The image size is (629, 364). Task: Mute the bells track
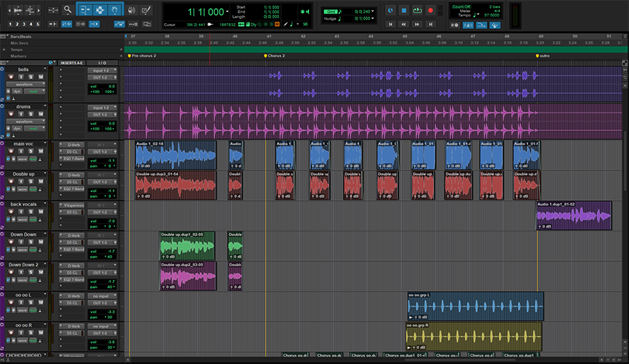[x=42, y=77]
